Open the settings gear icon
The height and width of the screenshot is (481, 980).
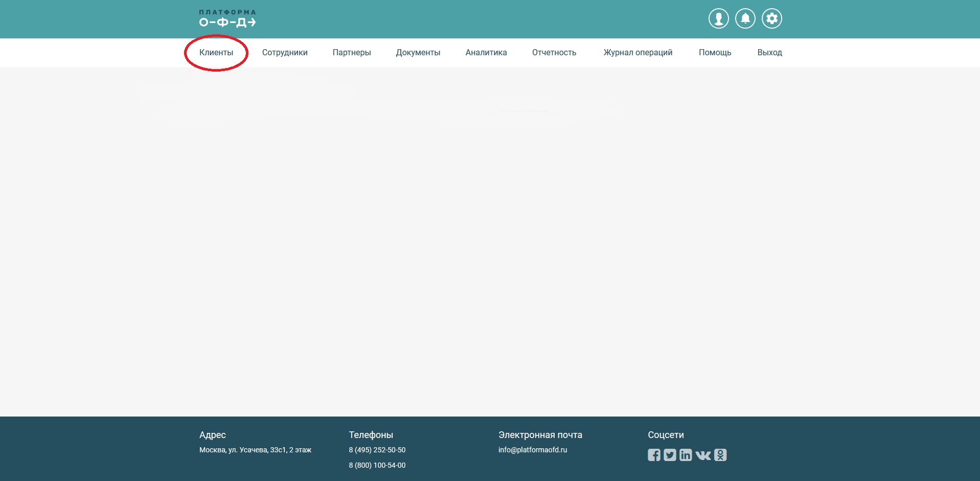point(771,18)
